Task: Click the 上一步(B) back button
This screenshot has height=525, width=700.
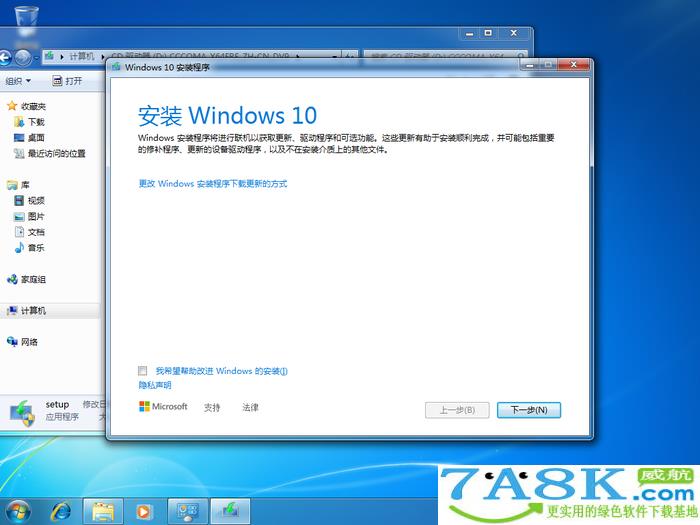Action: (x=457, y=410)
